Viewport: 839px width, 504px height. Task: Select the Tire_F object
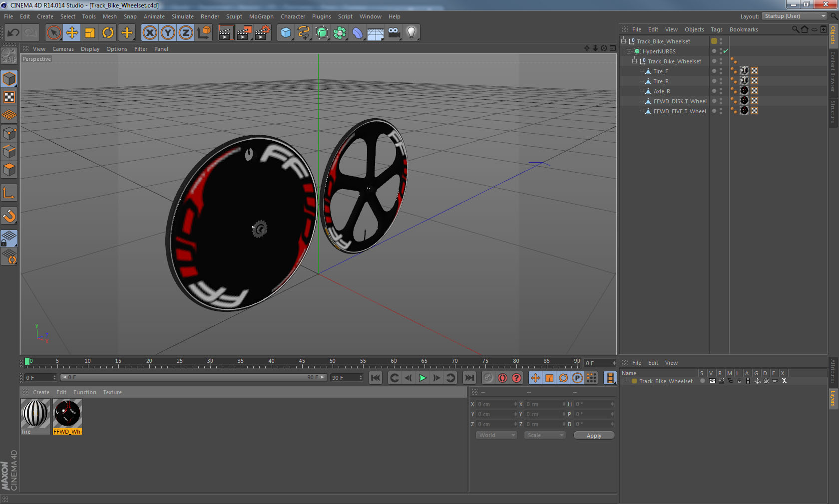tap(661, 71)
